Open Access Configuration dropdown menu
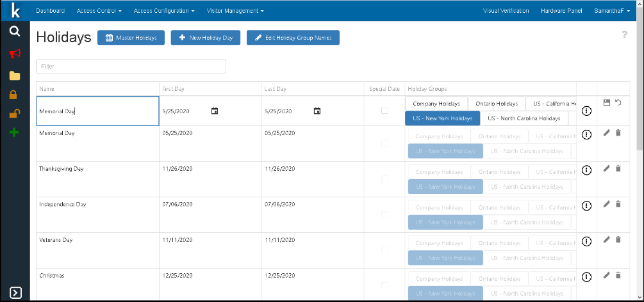Image resolution: width=644 pixels, height=302 pixels. (x=164, y=11)
